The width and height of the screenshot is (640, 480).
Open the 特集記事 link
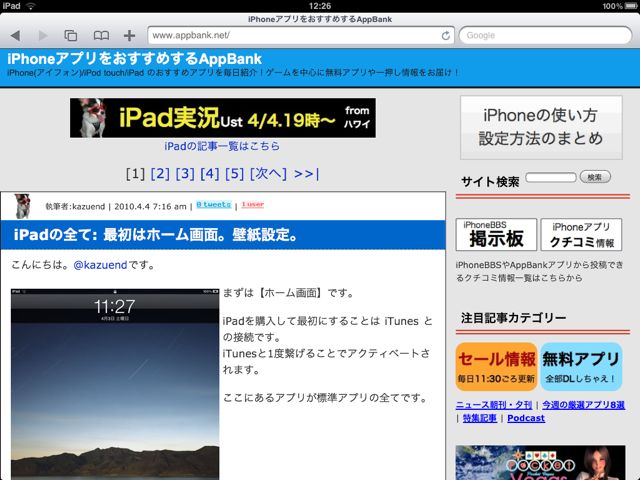(480, 418)
